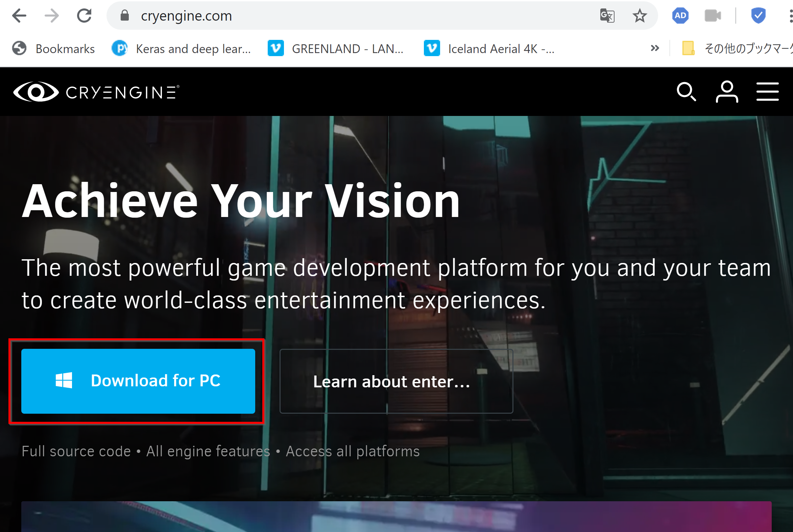Open the その他のブックマーク folder
This screenshot has height=532, width=793.
[737, 49]
